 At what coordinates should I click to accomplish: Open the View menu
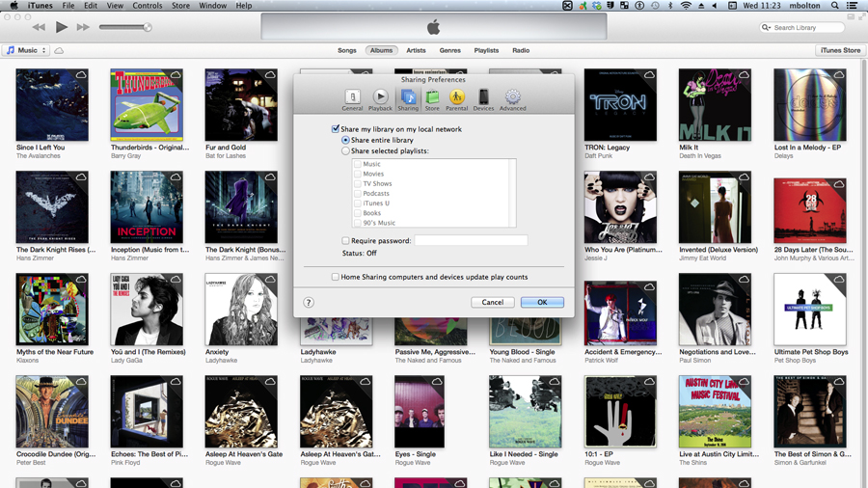[115, 6]
